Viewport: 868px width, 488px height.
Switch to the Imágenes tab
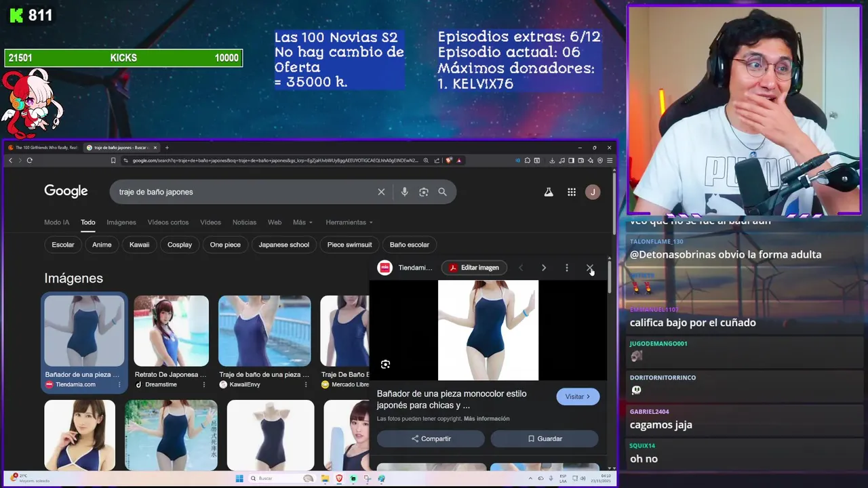click(121, 222)
